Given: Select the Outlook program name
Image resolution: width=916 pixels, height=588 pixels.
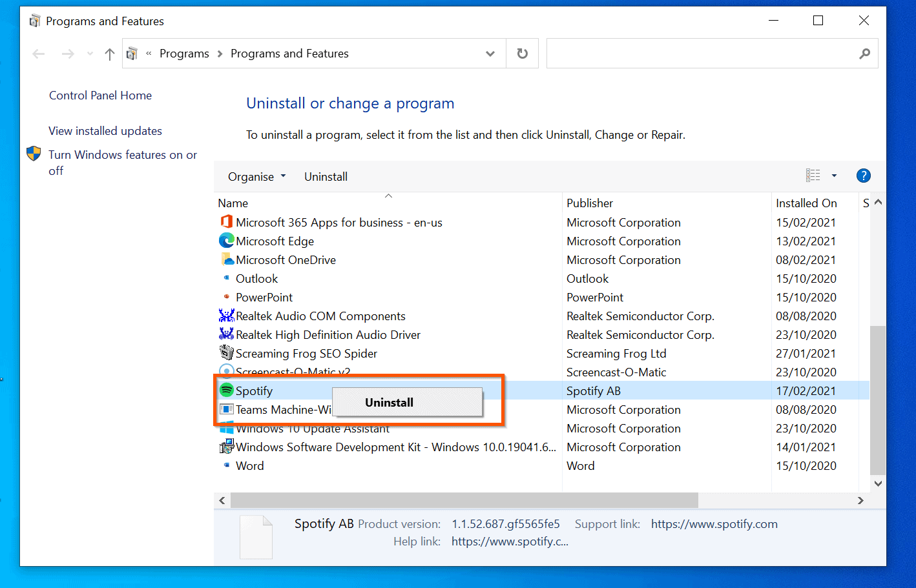Looking at the screenshot, I should point(256,278).
